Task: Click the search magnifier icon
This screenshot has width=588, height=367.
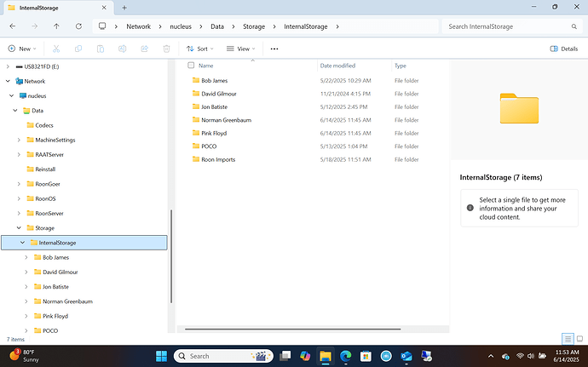Action: (574, 26)
